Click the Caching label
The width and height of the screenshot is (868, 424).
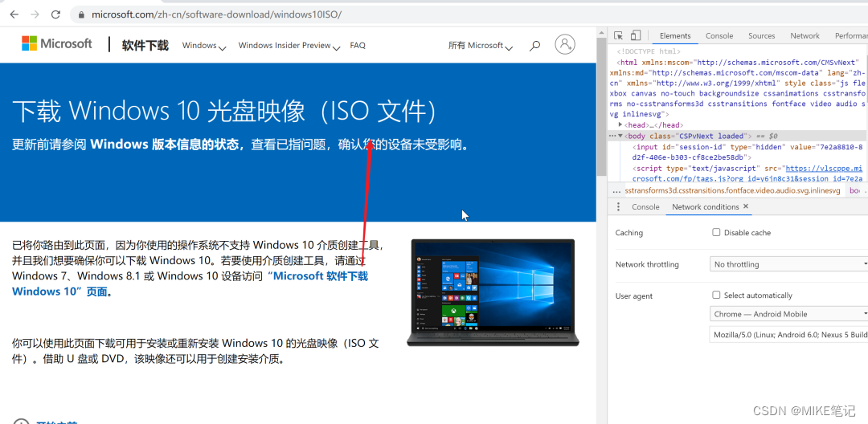[628, 233]
